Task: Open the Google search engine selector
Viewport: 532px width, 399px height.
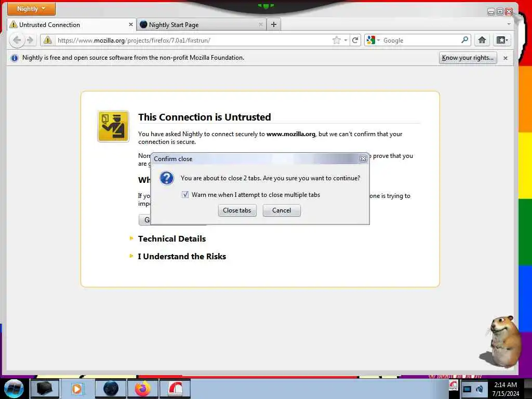Action: 373,41
